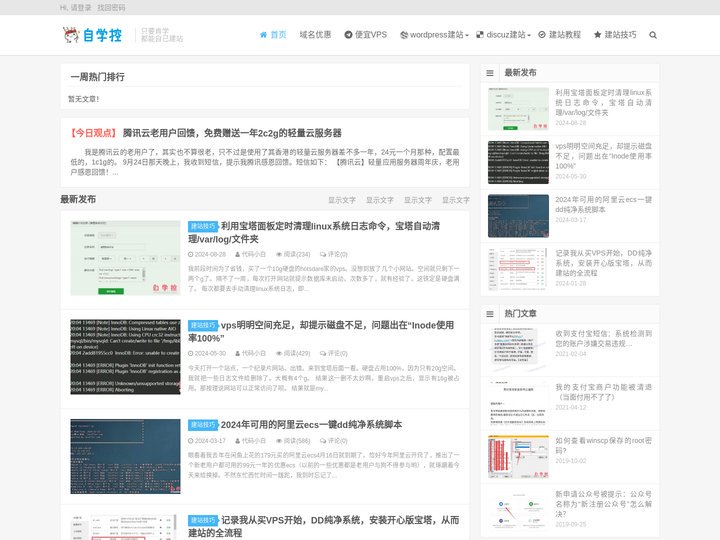Image resolution: width=720 pixels, height=540 pixels.
Task: Click the first 显示文字 link
Action: coord(342,200)
